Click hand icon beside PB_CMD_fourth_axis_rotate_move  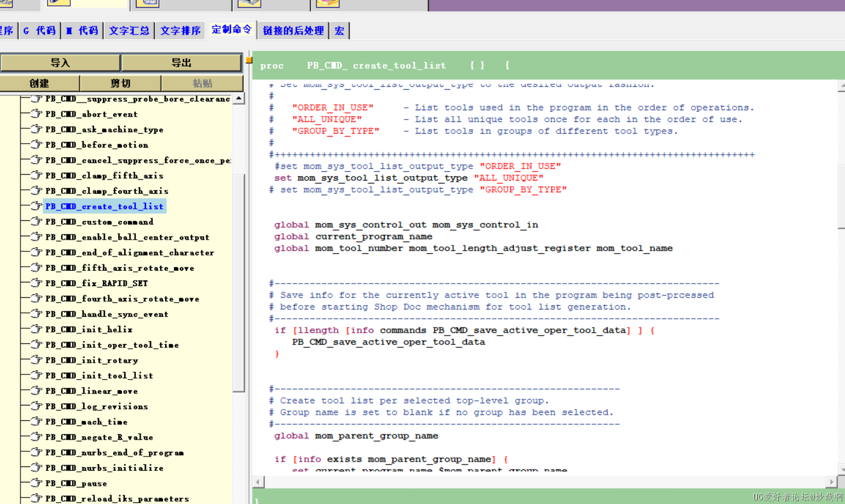point(36,298)
